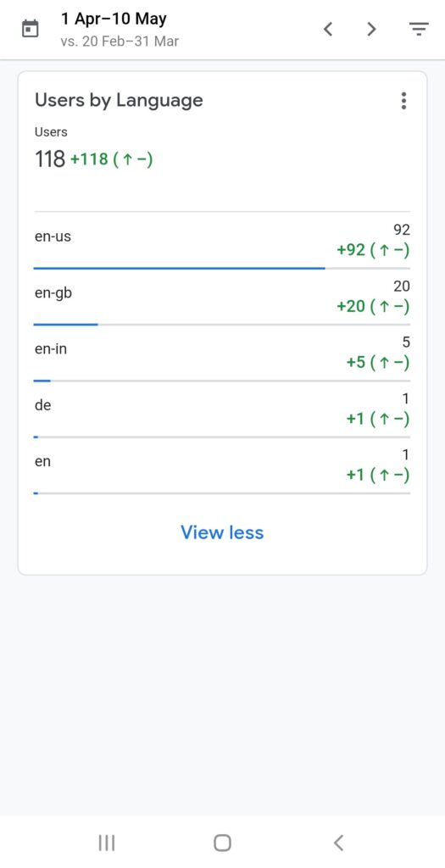This screenshot has width=445, height=868.
Task: Go to previous date range
Action: pos(328,29)
